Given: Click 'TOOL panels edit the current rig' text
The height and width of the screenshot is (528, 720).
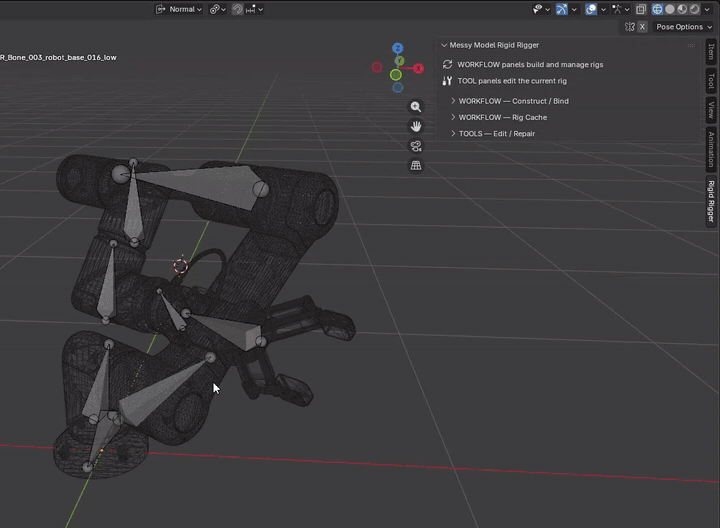Looking at the screenshot, I should click(x=512, y=81).
